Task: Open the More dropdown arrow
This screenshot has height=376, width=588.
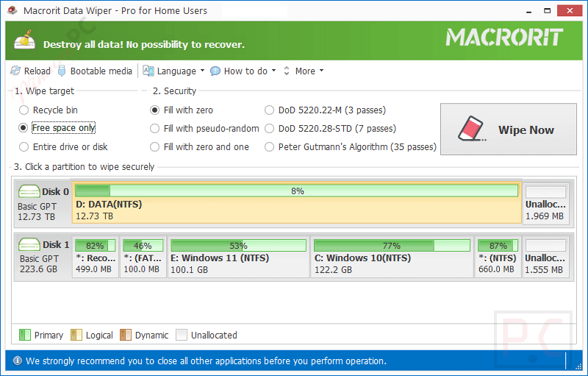Action: (321, 71)
